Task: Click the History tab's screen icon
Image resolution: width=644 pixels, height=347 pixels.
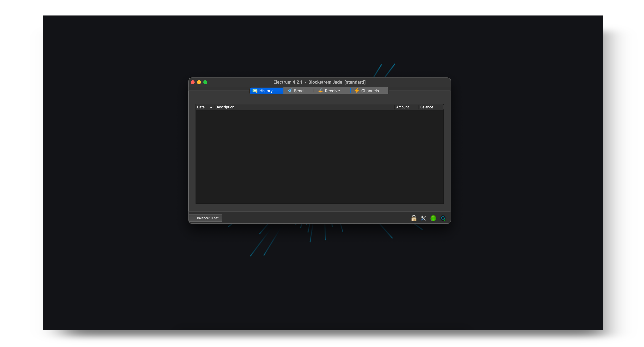Action: (255, 91)
